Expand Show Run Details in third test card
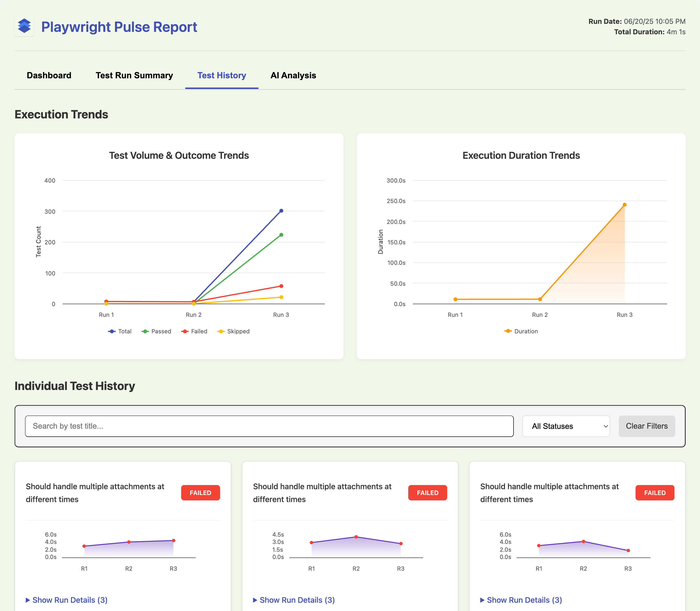This screenshot has width=700, height=611. coord(521,600)
